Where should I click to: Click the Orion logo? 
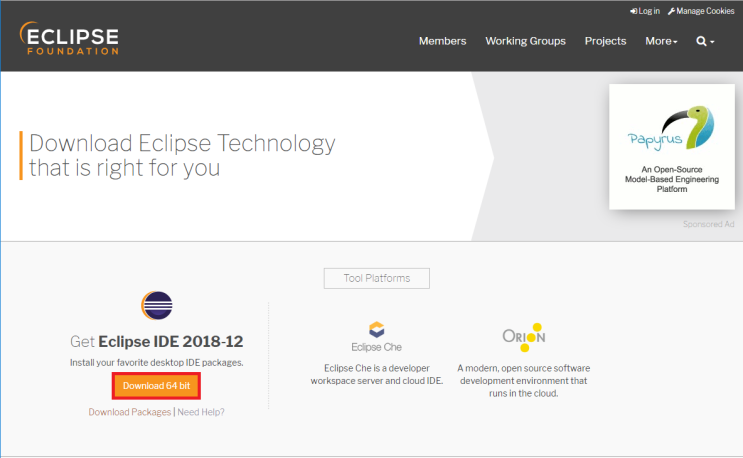[524, 337]
